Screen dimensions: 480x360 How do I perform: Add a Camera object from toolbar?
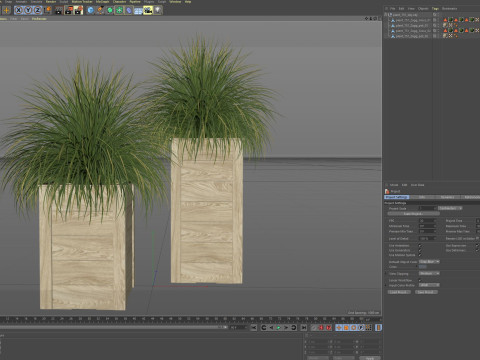point(148,10)
